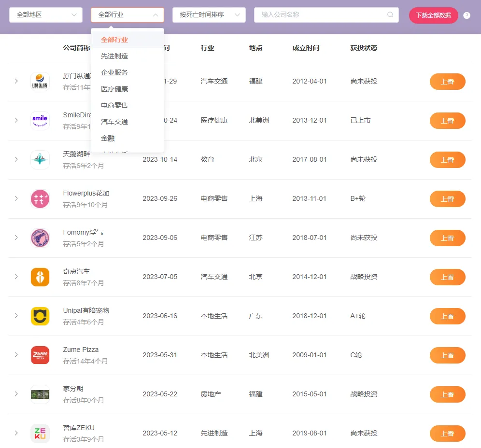Click the Unipal有陪宠物 logo
The width and height of the screenshot is (481, 448).
[x=40, y=316]
